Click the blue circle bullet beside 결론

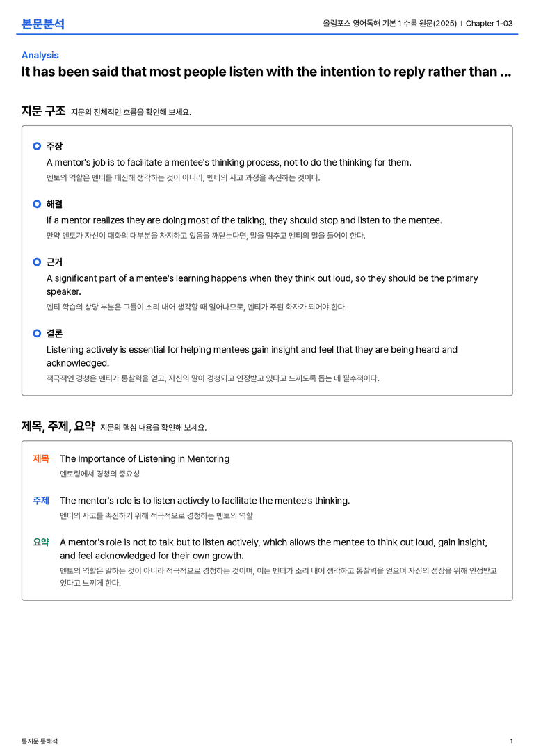pos(37,333)
